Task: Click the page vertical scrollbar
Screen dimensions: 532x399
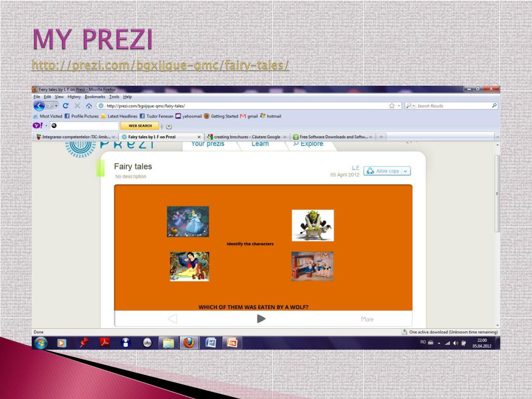Action: pos(497,193)
